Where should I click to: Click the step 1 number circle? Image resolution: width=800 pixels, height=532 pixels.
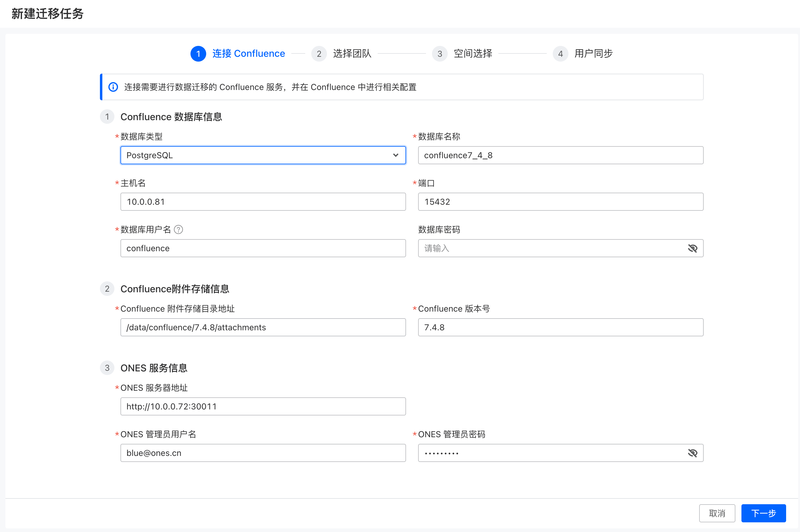(x=198, y=54)
